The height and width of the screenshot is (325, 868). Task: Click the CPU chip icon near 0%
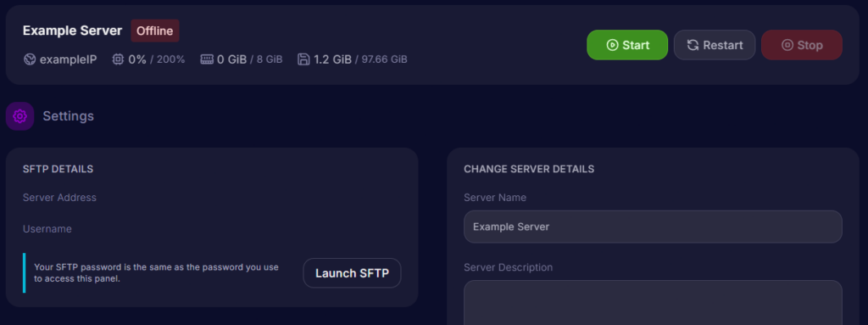coord(118,59)
